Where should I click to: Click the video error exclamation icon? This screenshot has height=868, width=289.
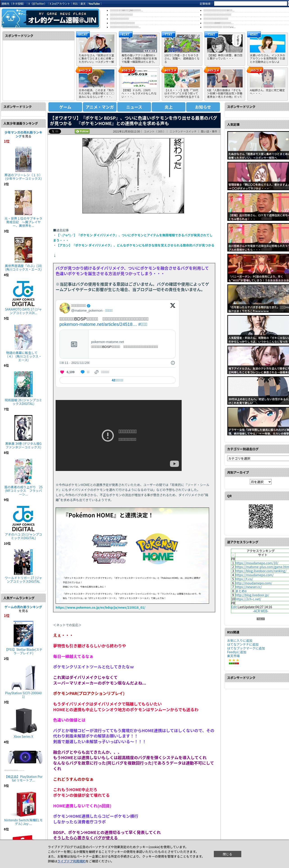tap(108, 435)
